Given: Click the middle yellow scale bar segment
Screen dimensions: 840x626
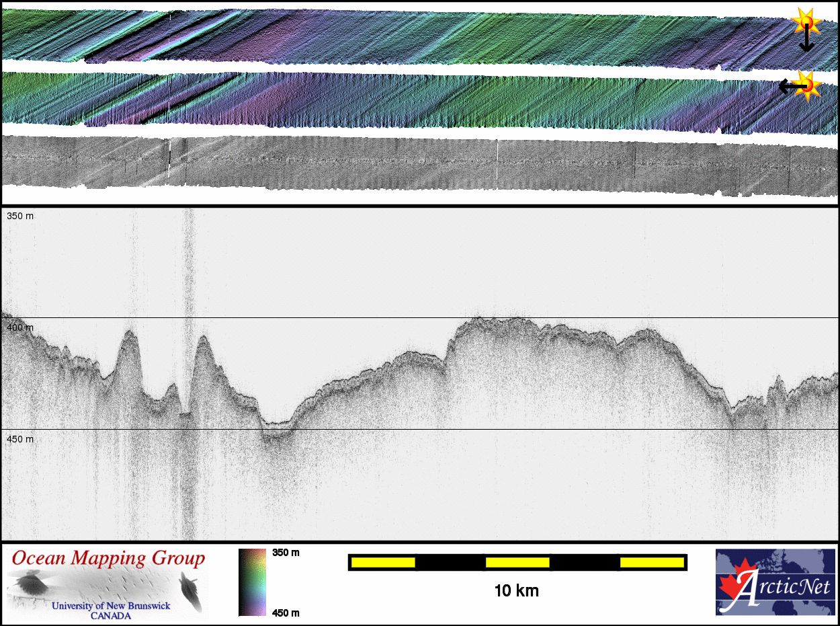Looking at the screenshot, I should click(x=517, y=562).
